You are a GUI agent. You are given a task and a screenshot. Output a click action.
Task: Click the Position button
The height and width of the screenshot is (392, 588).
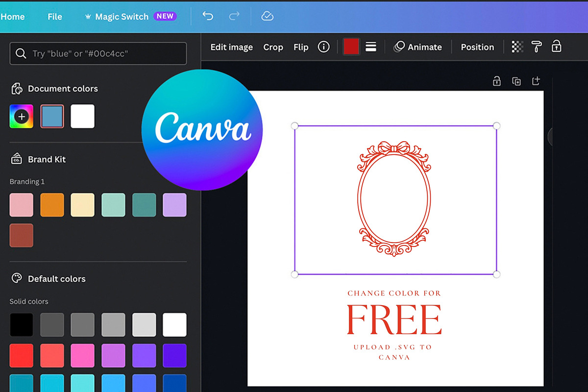[x=477, y=47]
